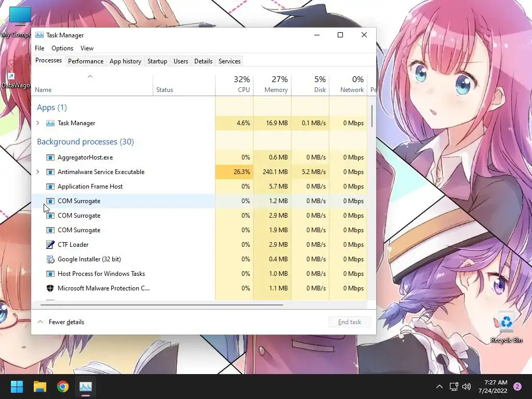The image size is (532, 399).
Task: Select the AggregatorHost.exe process name
Action: point(85,157)
